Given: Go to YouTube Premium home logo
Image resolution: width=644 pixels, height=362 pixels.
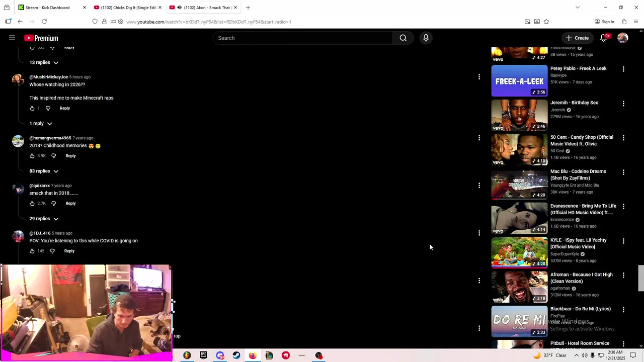Looking at the screenshot, I should point(41,38).
